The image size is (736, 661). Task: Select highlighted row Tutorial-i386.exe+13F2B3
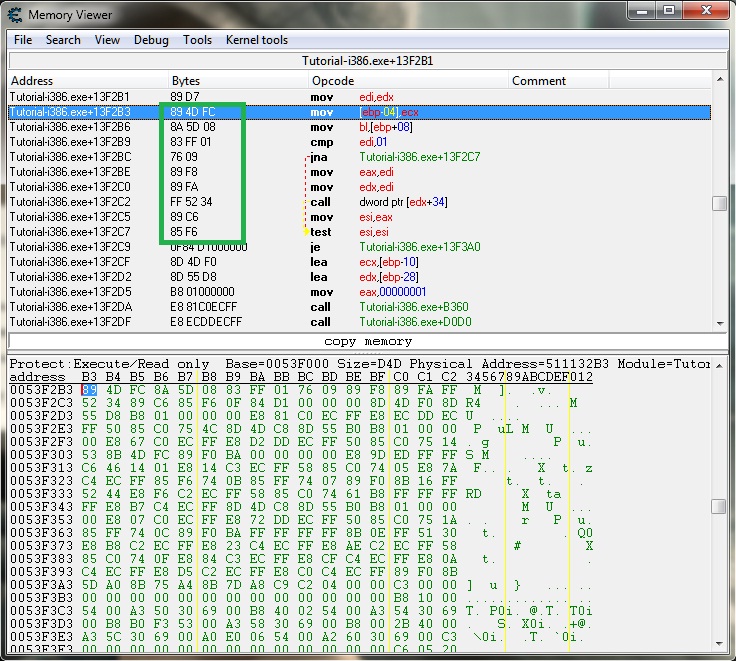click(x=360, y=112)
